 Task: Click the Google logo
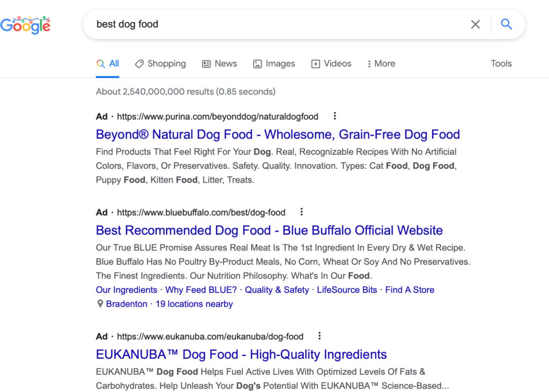click(x=25, y=25)
